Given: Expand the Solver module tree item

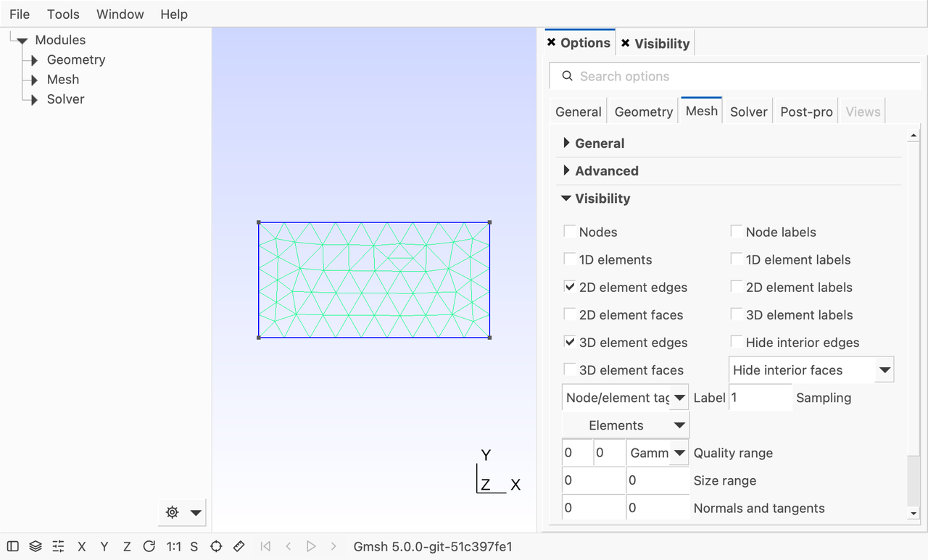Looking at the screenshot, I should (33, 99).
